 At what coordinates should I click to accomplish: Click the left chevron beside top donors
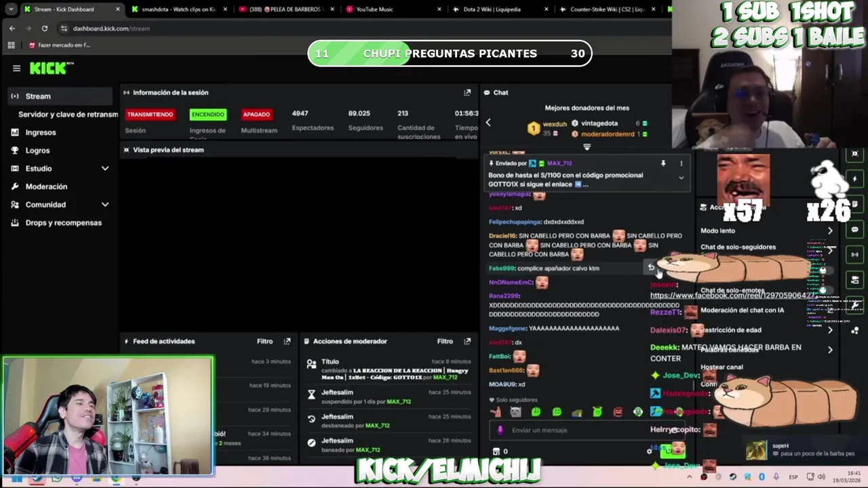coord(488,123)
